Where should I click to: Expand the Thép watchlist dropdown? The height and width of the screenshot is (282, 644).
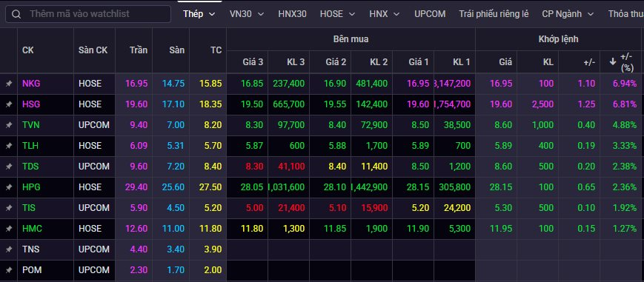point(199,14)
